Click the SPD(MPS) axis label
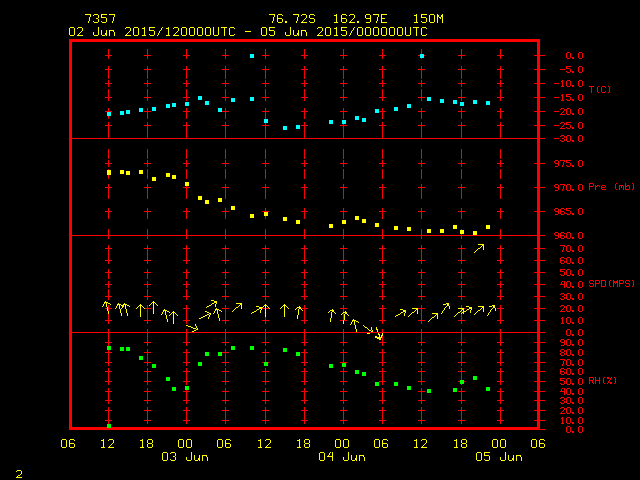The image size is (640, 480). 608,284
